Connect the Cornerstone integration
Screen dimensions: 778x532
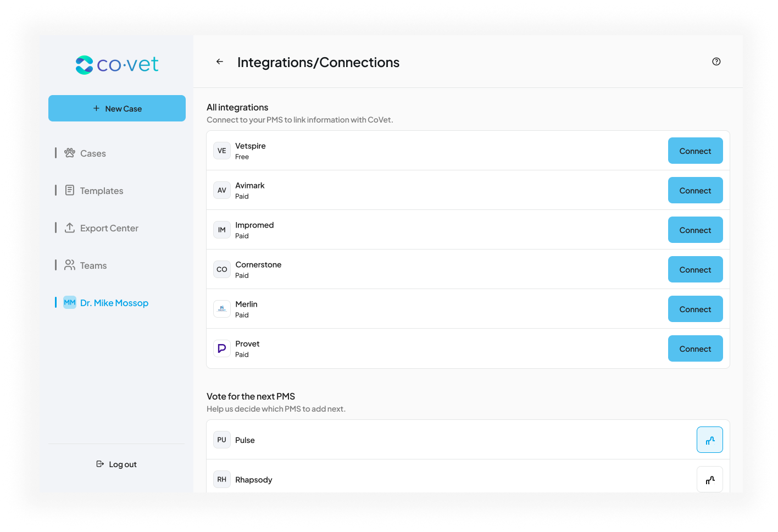[696, 269]
